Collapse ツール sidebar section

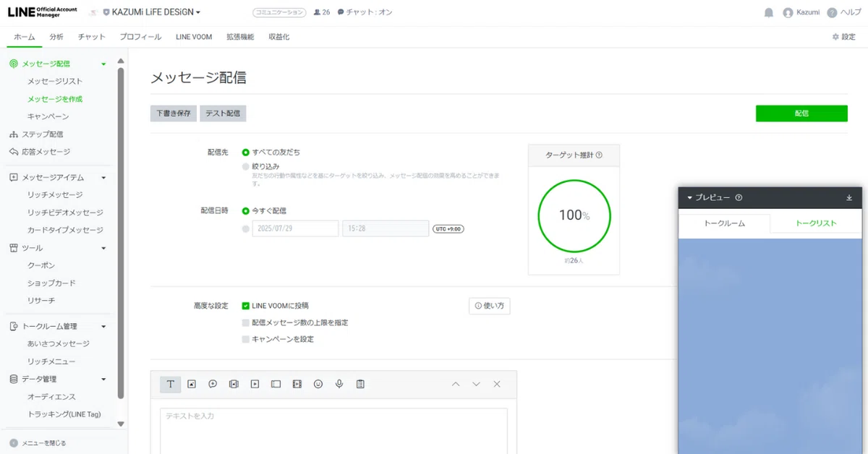[x=103, y=249]
